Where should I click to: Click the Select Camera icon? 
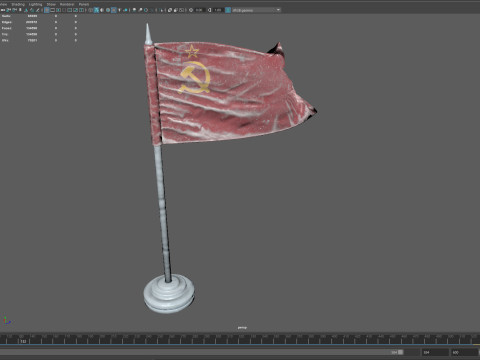click(x=3, y=10)
